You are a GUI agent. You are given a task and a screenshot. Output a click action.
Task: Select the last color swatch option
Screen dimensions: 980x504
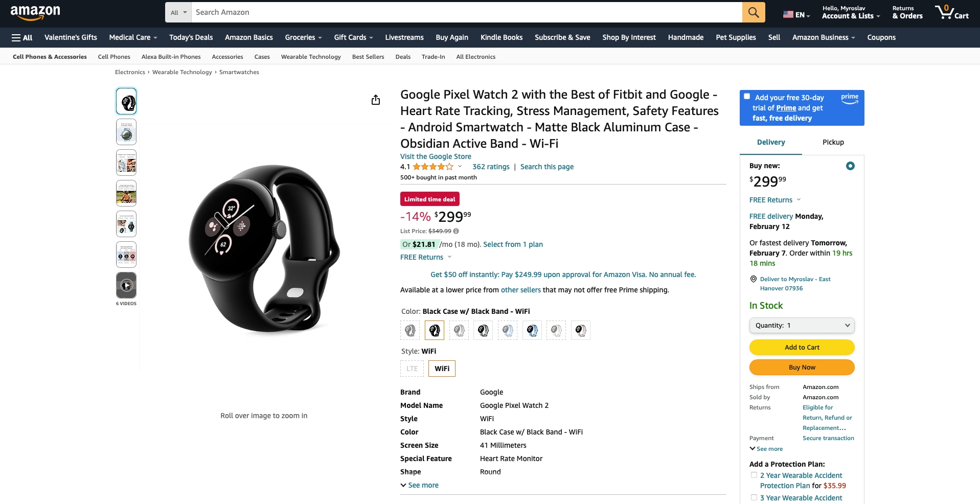[581, 330]
